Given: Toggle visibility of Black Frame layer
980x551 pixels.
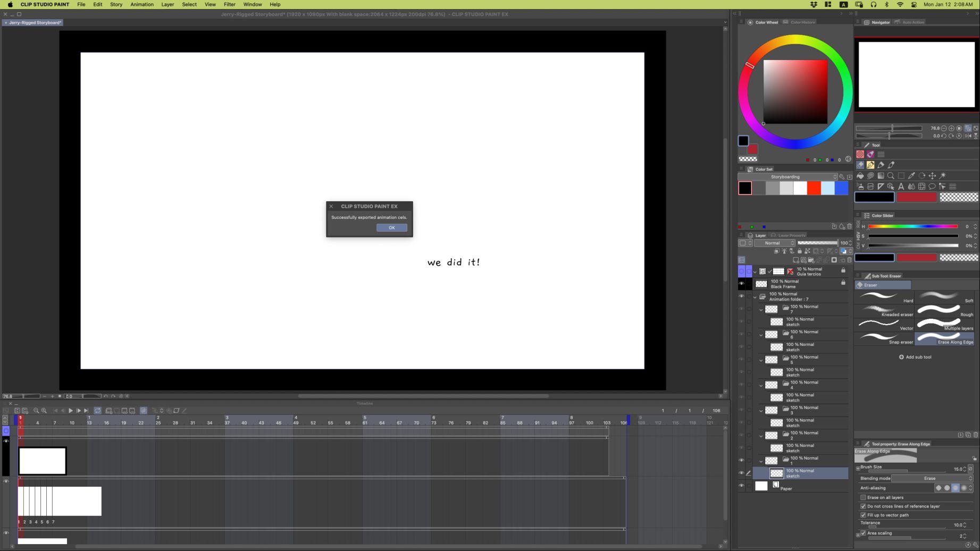Looking at the screenshot, I should pyautogui.click(x=742, y=284).
